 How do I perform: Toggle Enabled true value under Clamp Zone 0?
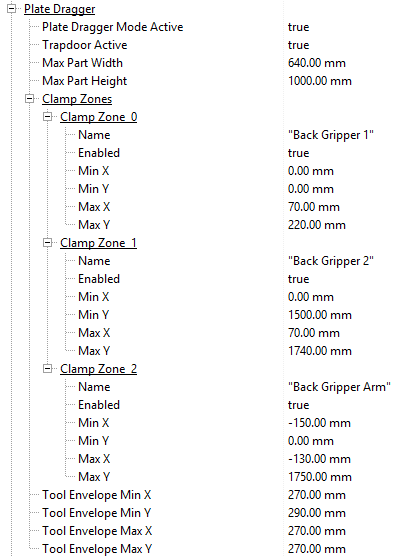(298, 153)
